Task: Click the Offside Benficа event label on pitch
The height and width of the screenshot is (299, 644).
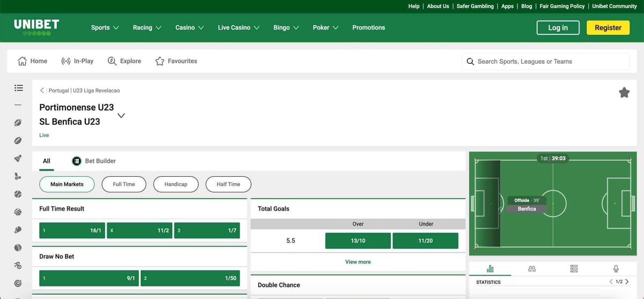Action: click(526, 204)
